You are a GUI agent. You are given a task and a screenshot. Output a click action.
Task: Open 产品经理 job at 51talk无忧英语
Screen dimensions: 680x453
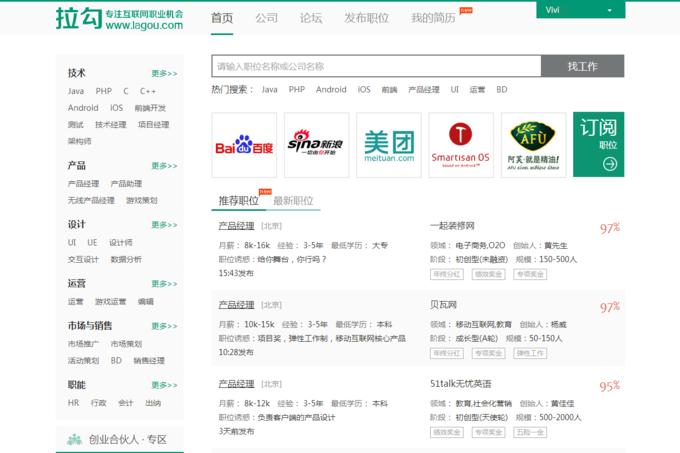pyautogui.click(x=236, y=384)
